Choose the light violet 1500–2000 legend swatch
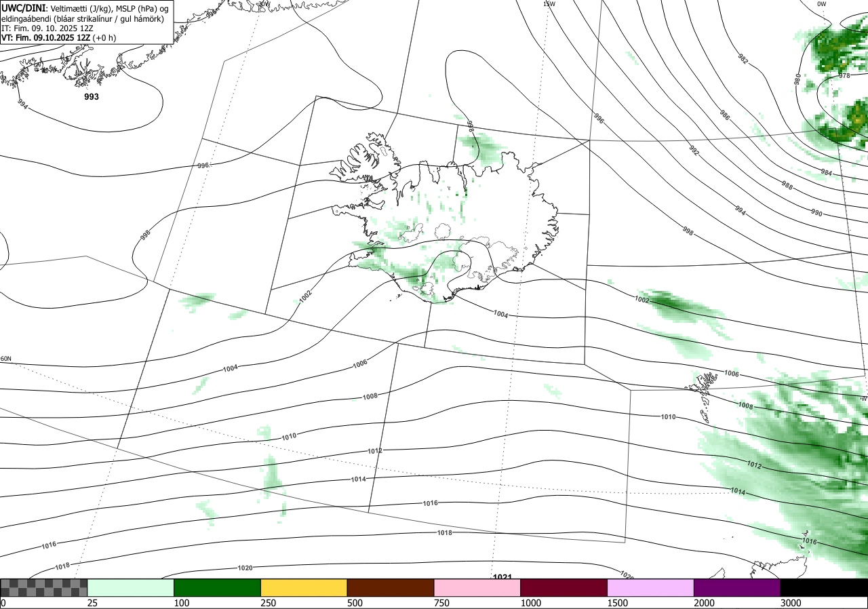868x609 pixels. (x=651, y=587)
